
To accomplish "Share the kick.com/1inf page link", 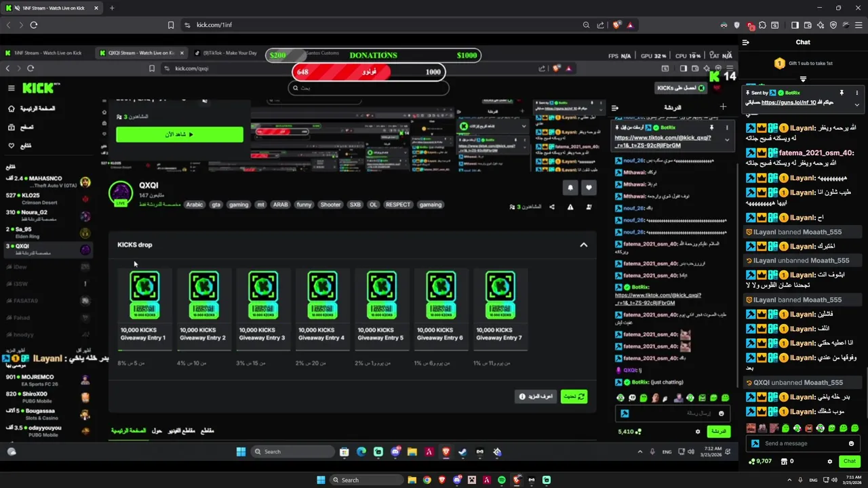I will point(600,25).
